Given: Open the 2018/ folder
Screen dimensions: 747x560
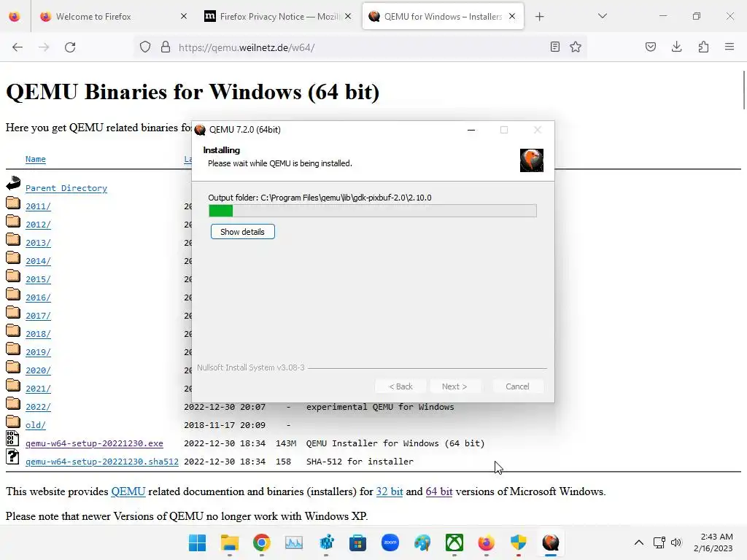Looking at the screenshot, I should (x=38, y=334).
